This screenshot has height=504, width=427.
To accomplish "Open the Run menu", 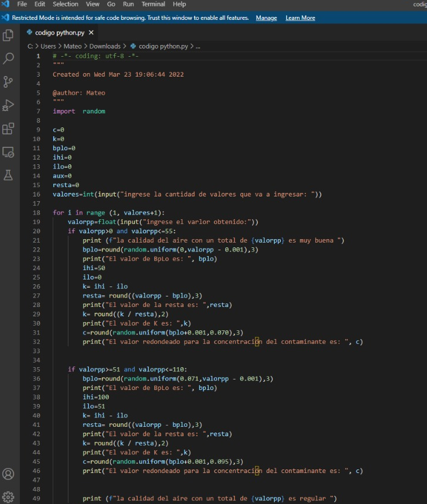I will click(x=128, y=4).
